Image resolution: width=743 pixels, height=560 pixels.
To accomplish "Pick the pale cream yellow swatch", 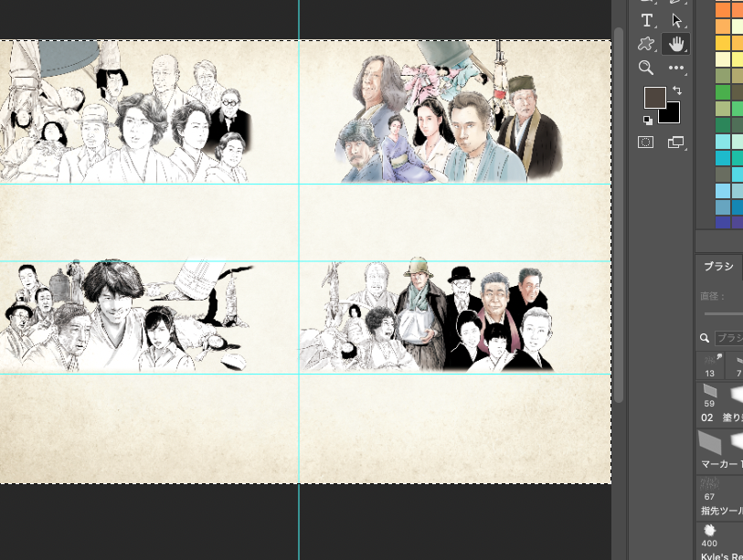I will [723, 59].
